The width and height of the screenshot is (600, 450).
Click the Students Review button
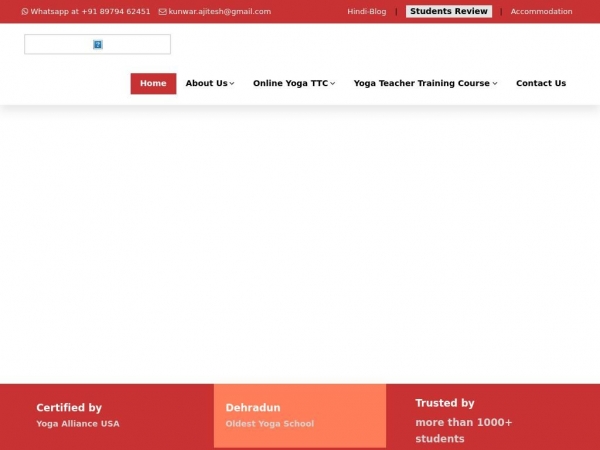(x=449, y=12)
